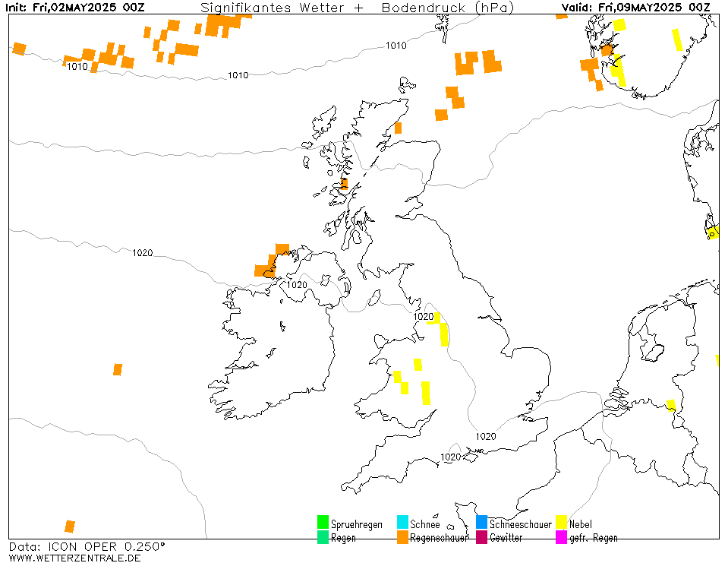Click the green Spruehregen legend swatch
The image size is (728, 563).
click(x=323, y=522)
